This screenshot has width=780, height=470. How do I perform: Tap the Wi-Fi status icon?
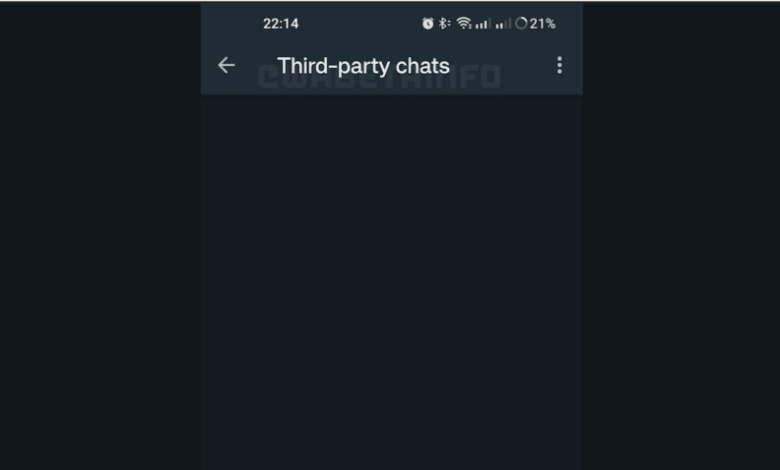tap(464, 23)
